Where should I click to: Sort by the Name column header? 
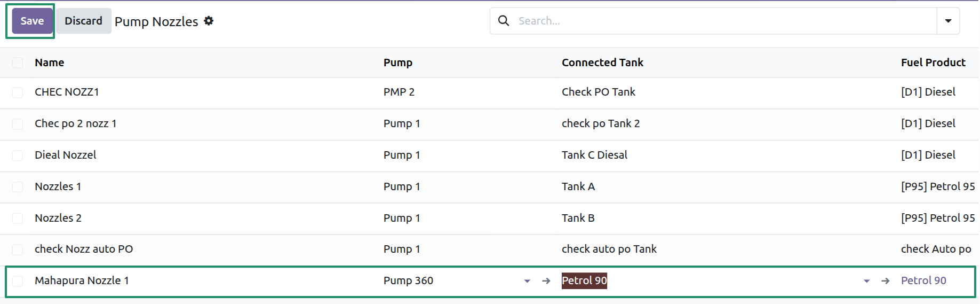click(50, 63)
